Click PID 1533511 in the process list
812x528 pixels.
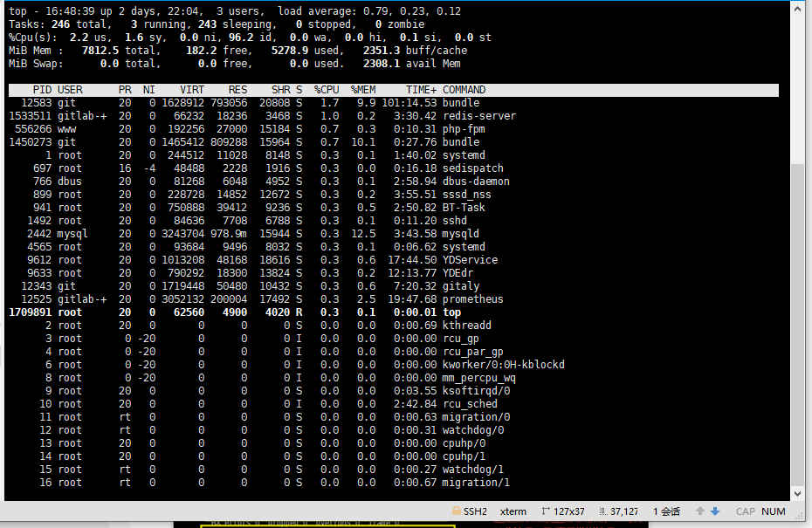(x=30, y=116)
